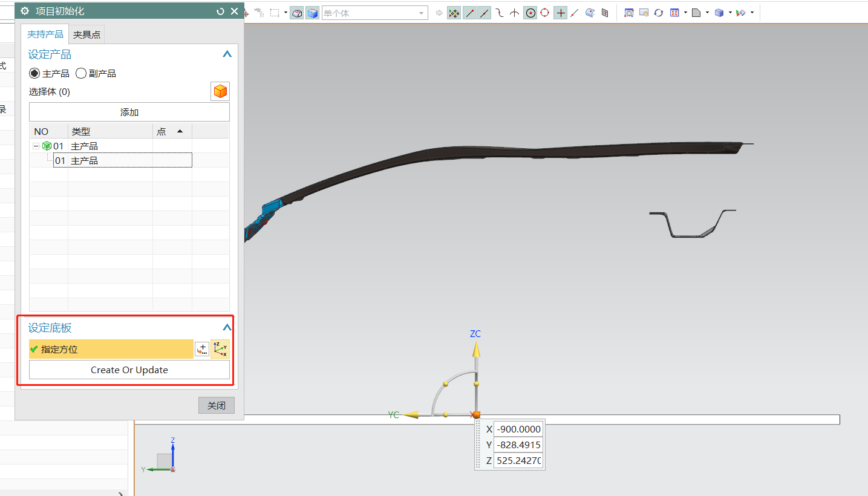Toggle the Point on Curve snap icon

[x=575, y=13]
